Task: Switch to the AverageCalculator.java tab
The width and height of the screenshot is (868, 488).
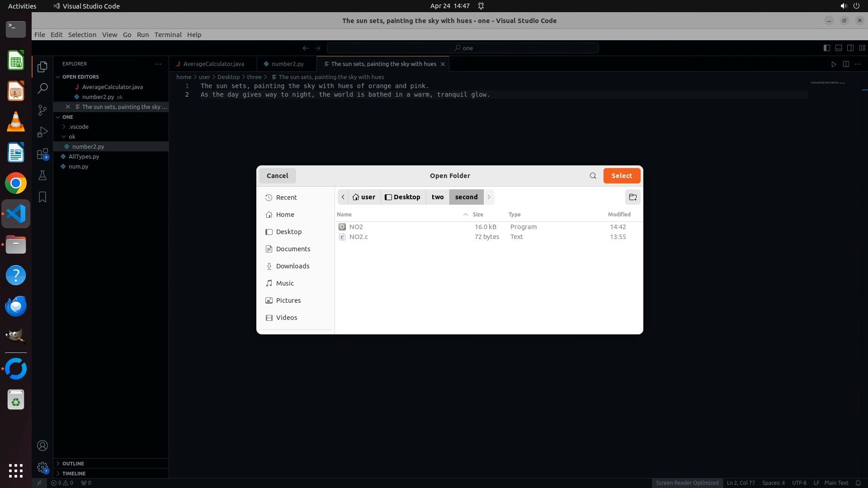Action: [x=213, y=64]
